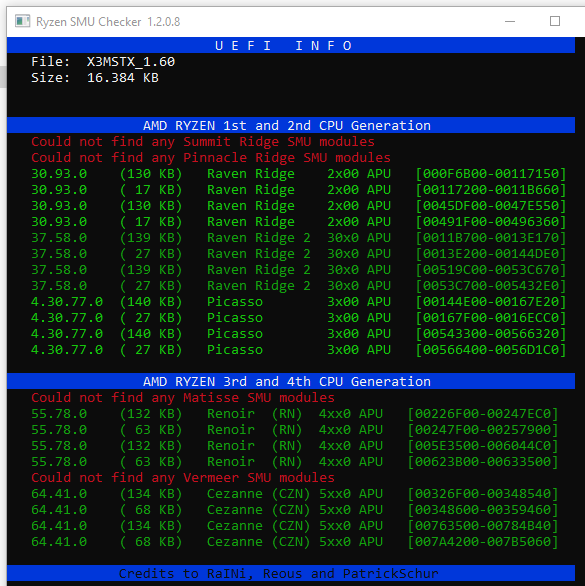Click the UEFI INFO header bar
This screenshot has width=585, height=586.
coord(291,45)
